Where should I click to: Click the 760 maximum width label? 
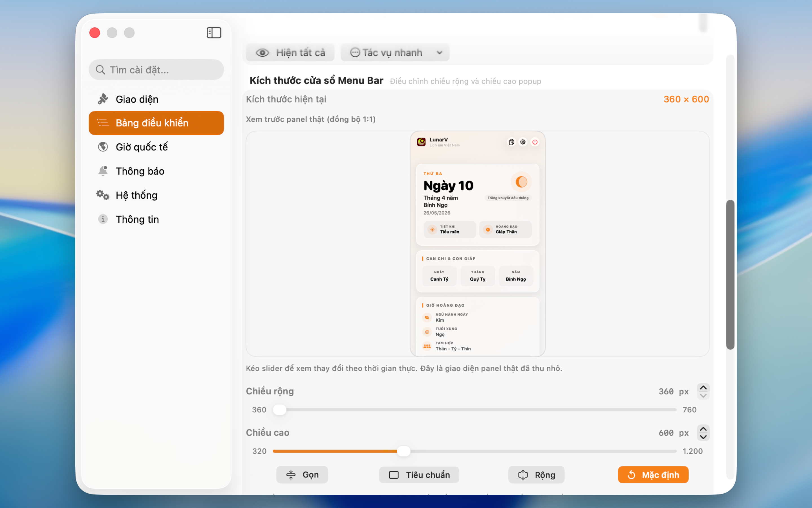689,410
